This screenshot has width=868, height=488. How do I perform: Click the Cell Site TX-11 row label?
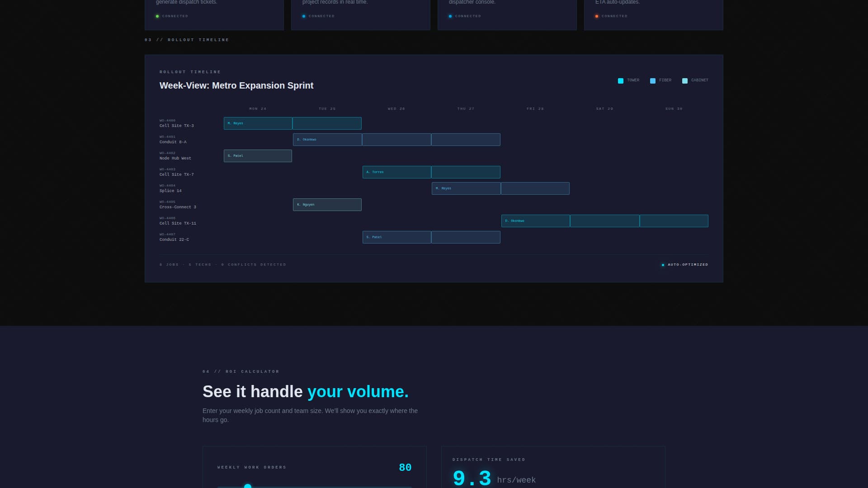178,224
